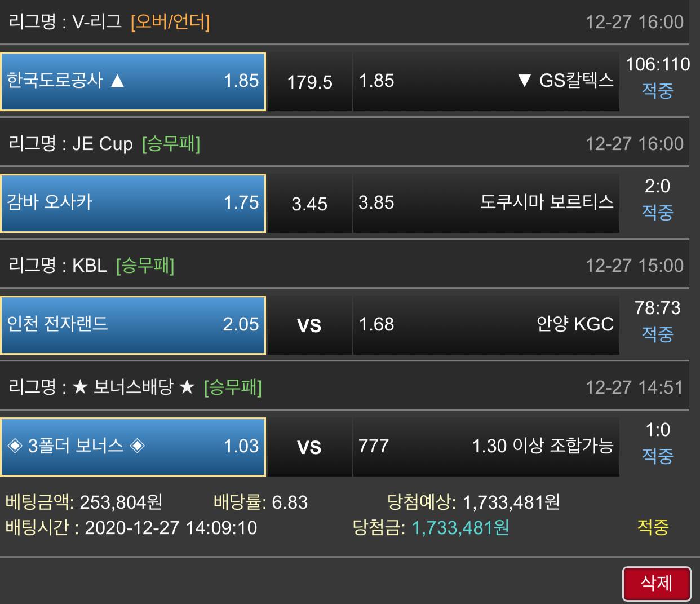Click the up triangle icon beside 한국도로공사
The width and height of the screenshot is (700, 604).
117,81
